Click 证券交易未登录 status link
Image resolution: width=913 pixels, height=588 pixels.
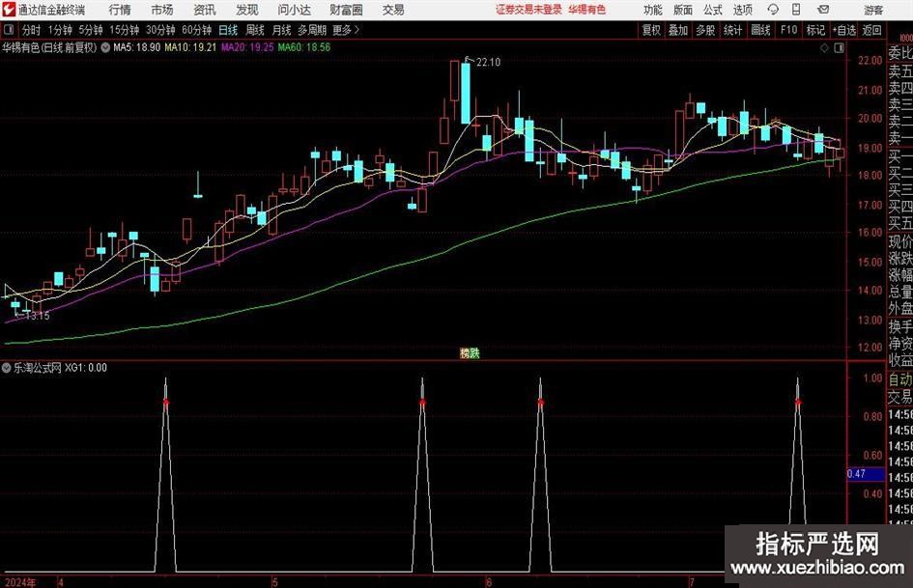(x=528, y=10)
